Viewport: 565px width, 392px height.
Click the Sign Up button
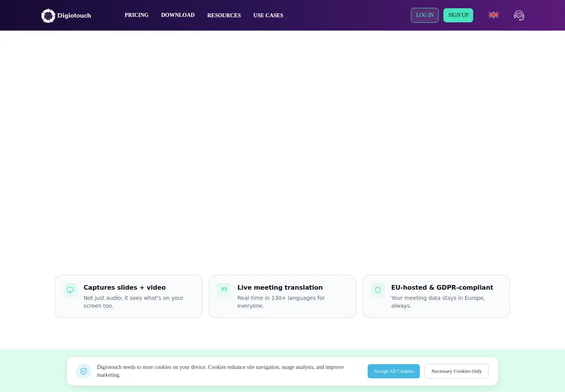click(x=458, y=15)
